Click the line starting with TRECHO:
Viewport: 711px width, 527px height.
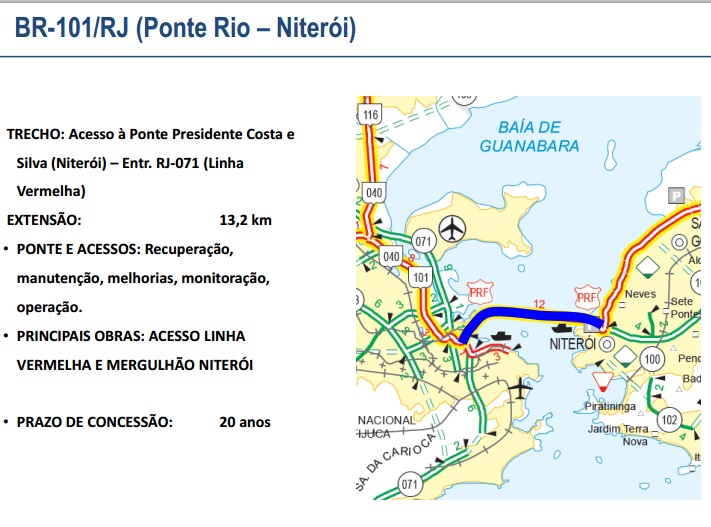[151, 134]
